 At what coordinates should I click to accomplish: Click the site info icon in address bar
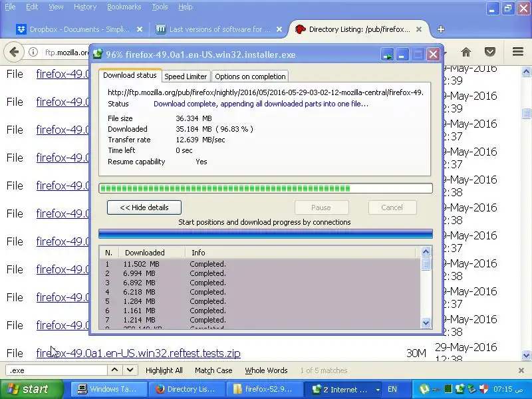tap(33, 53)
